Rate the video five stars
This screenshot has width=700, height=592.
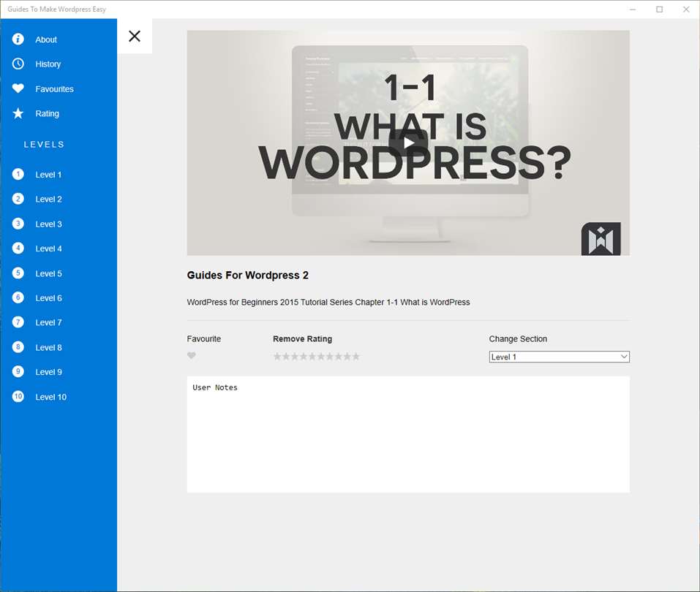[312, 357]
